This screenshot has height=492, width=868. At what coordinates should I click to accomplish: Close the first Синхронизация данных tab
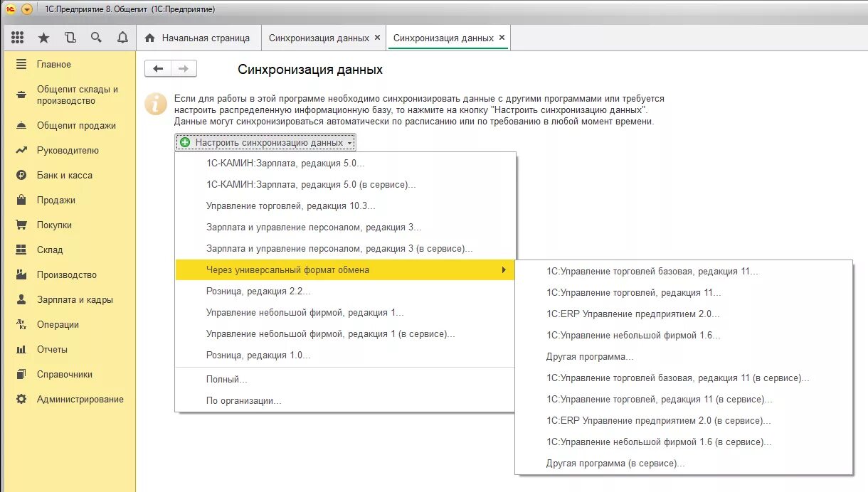pyautogui.click(x=377, y=38)
